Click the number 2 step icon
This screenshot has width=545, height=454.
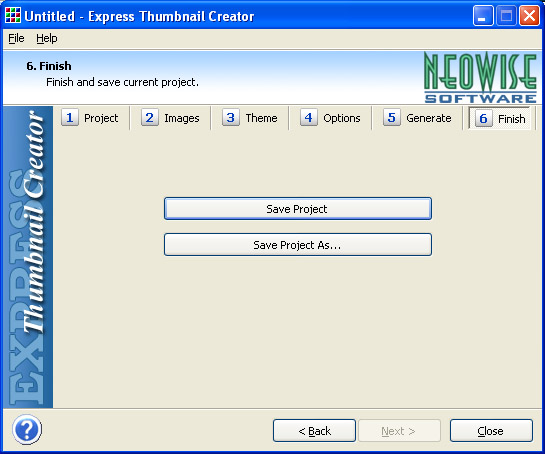(149, 117)
